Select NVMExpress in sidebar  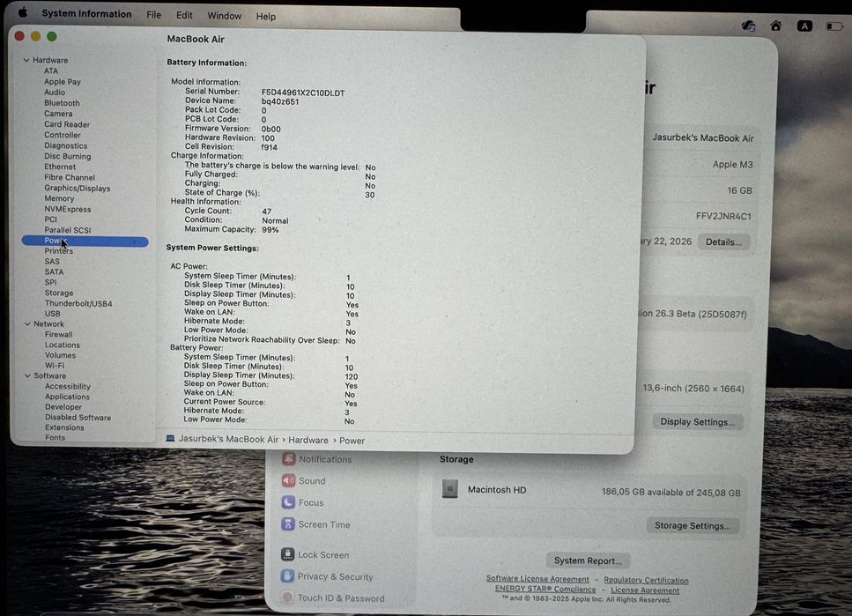(68, 209)
